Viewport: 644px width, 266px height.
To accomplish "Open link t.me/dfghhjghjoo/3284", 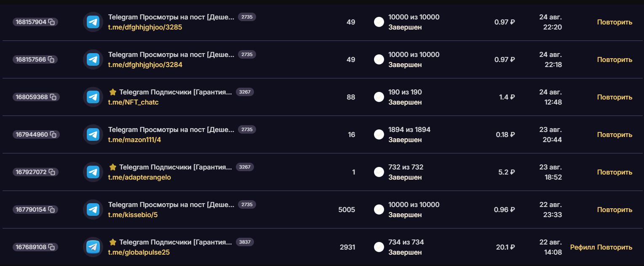I will click(x=145, y=64).
